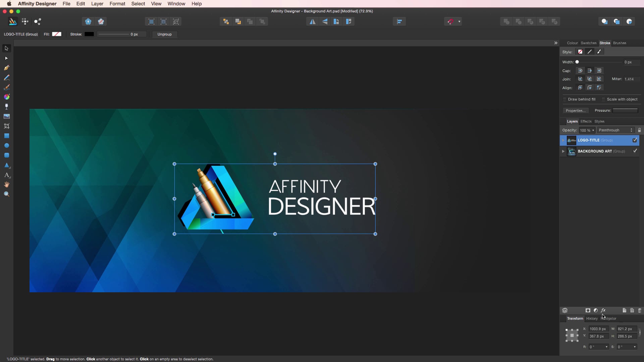Activate the Artistic Text tool

pos(6,175)
